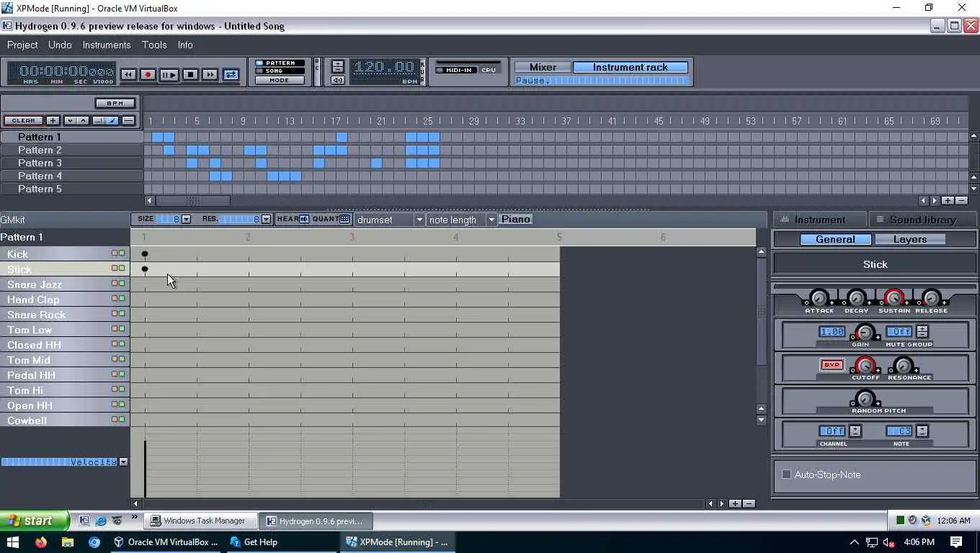
Task: Enable the Auto-Stop-Note checkbox
Action: point(786,475)
